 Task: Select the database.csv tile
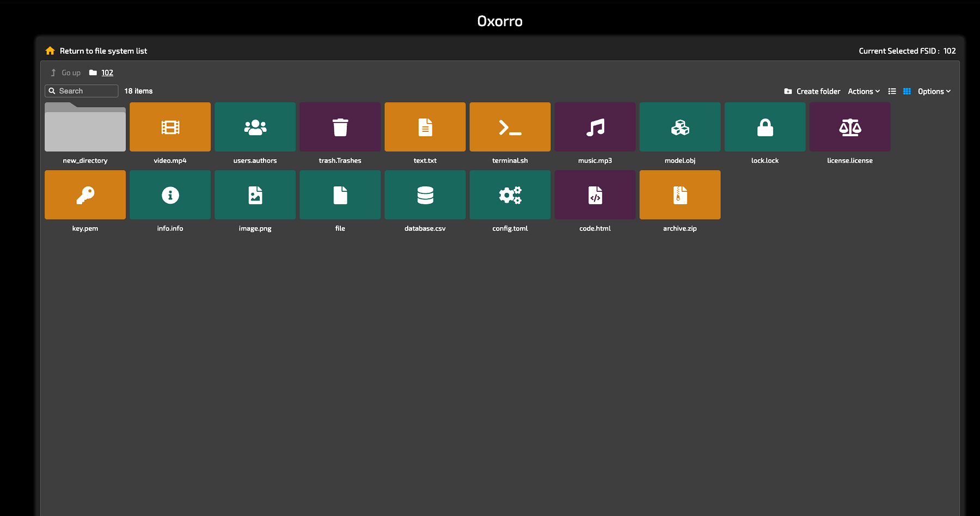425,195
